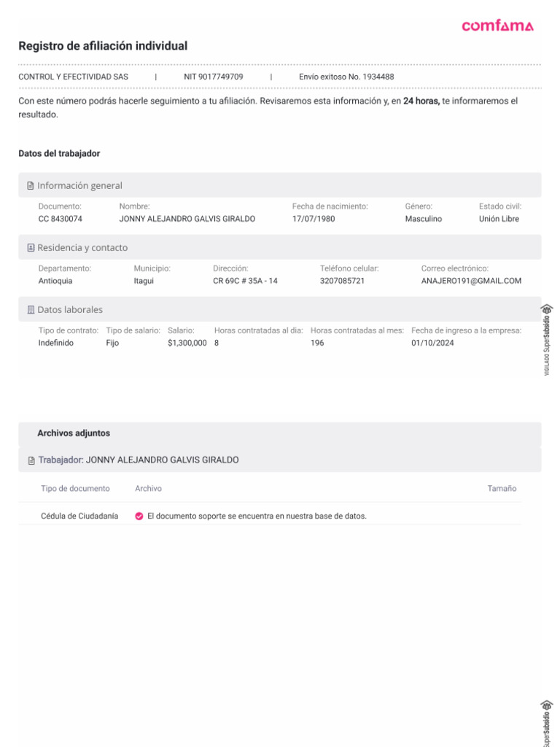Click the pink checkmark next to document soporte
This screenshot has height=747, width=560.
click(x=139, y=516)
